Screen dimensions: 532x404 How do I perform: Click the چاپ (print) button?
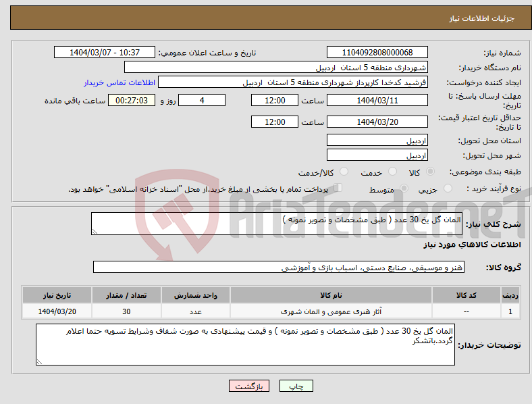296,386
